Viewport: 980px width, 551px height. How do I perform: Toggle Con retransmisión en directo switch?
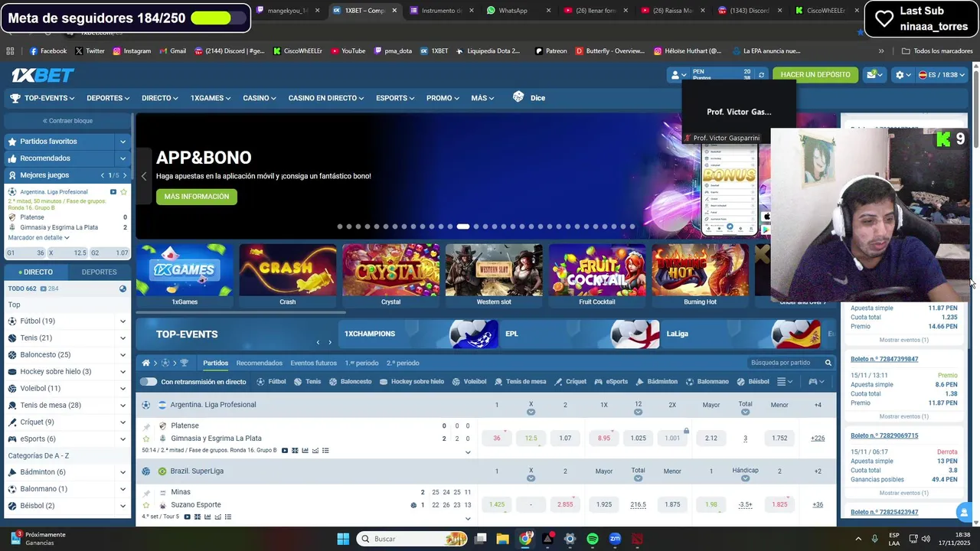[149, 382]
